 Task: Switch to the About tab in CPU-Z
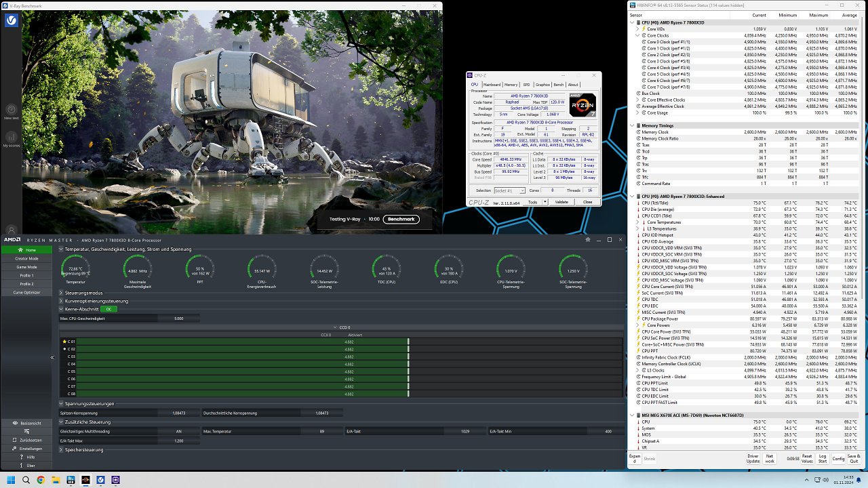pos(574,85)
